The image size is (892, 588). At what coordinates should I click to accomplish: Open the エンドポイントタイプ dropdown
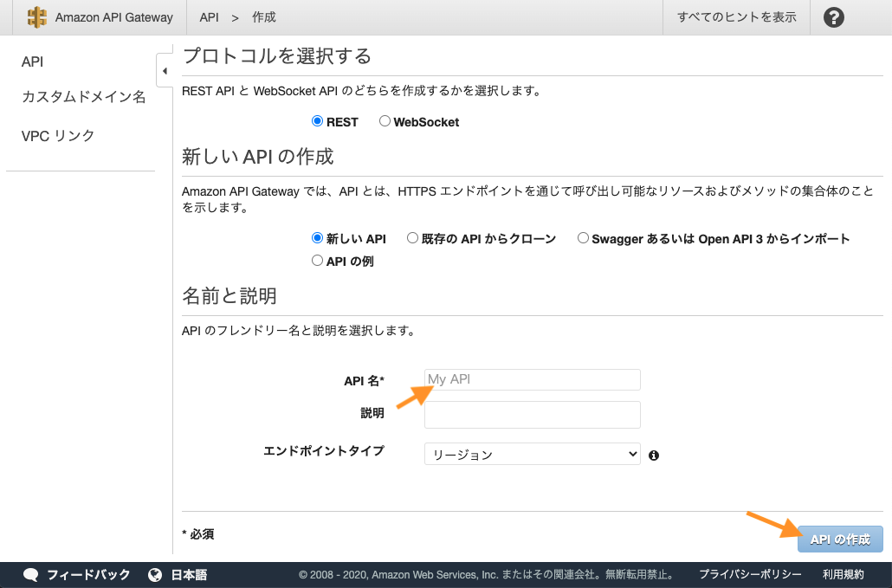[x=533, y=454]
